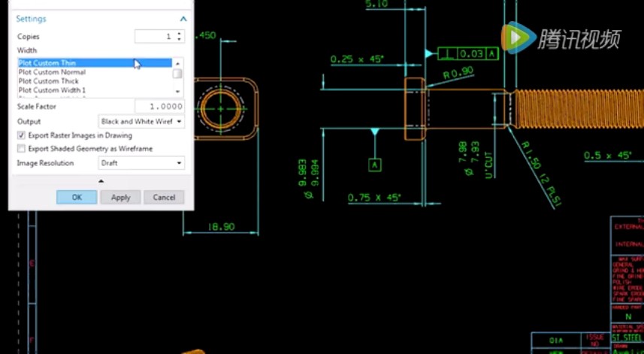
Task: Click the ST STEEL material cell
Action: click(627, 337)
